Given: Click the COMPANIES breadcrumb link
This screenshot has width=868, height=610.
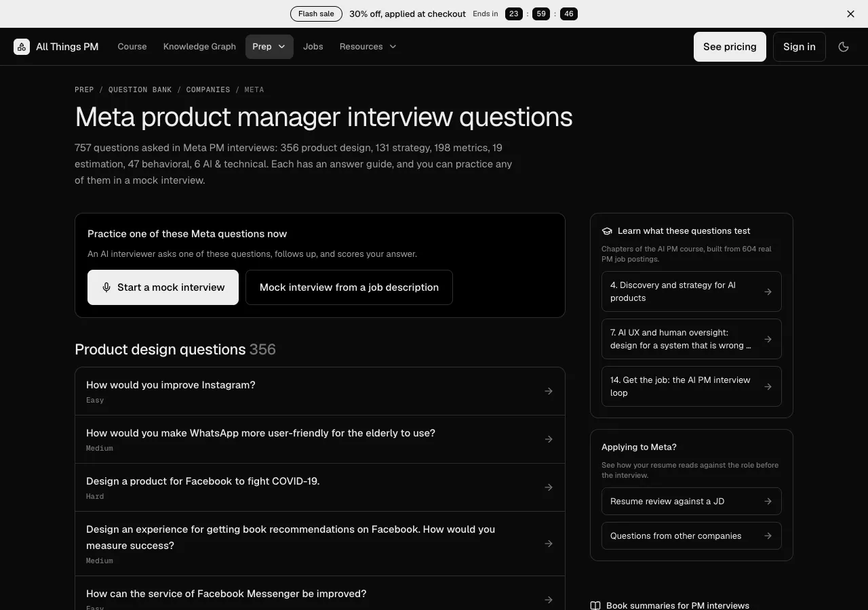Looking at the screenshot, I should click(208, 89).
